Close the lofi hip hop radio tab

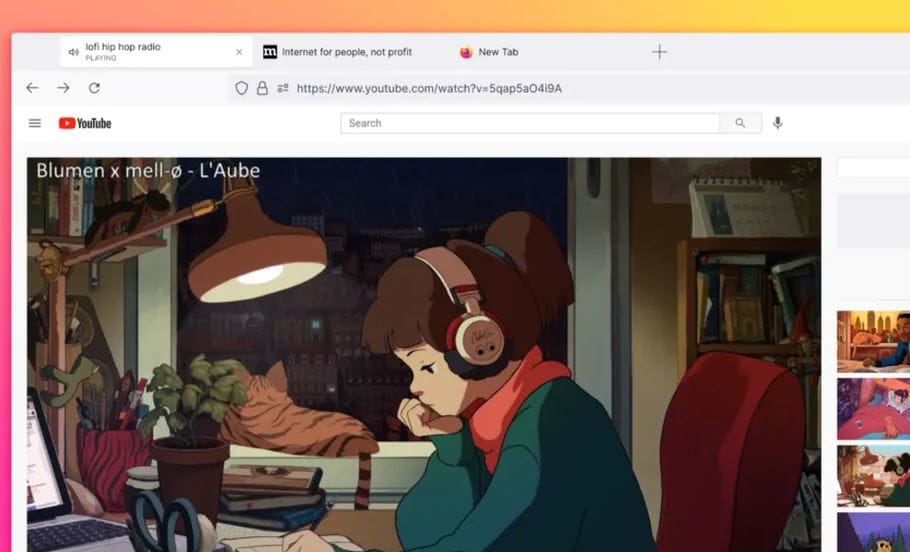239,52
